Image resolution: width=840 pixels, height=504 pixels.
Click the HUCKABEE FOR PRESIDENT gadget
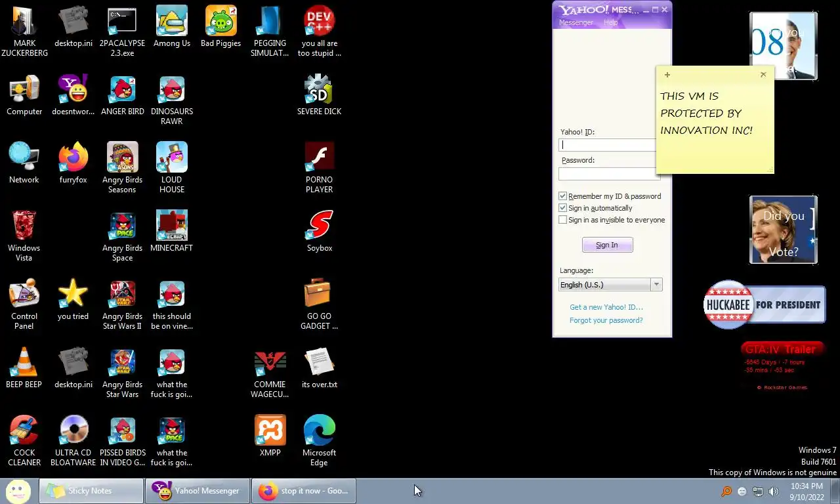tap(765, 304)
